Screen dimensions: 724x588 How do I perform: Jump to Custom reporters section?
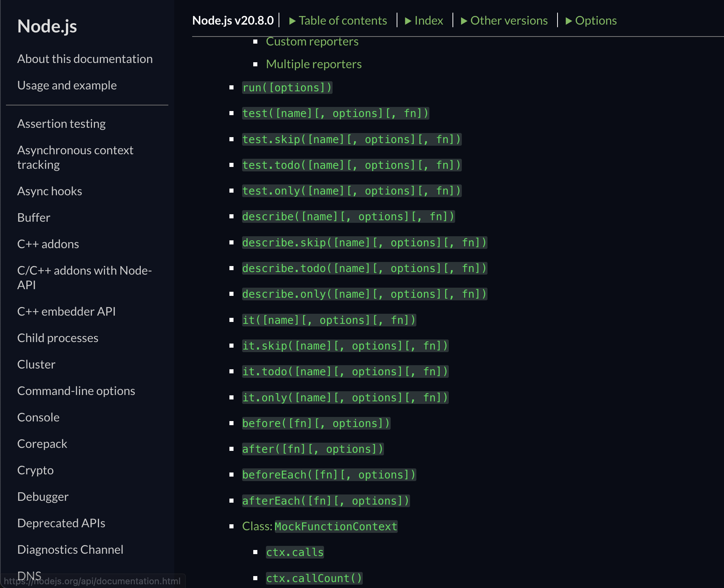(312, 41)
